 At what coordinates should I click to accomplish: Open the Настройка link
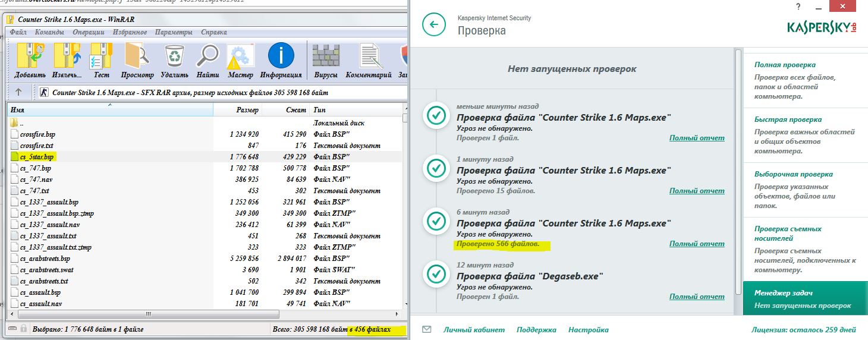(x=588, y=330)
